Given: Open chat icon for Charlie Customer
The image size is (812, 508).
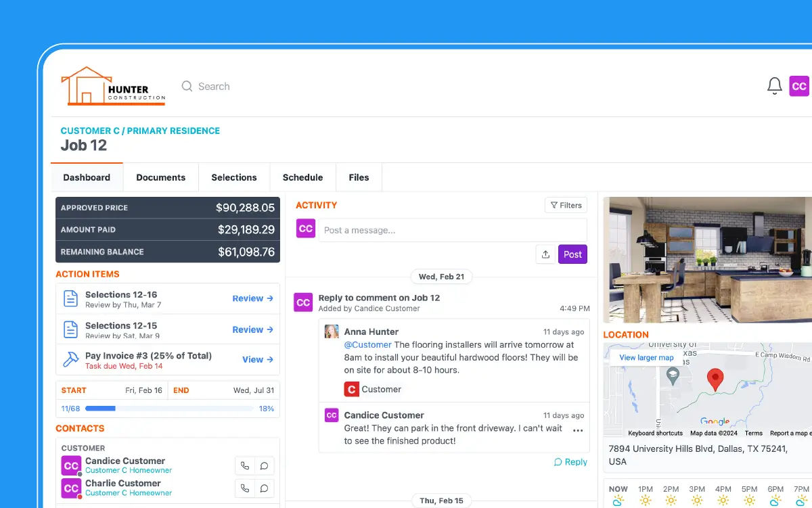Looking at the screenshot, I should tap(264, 488).
